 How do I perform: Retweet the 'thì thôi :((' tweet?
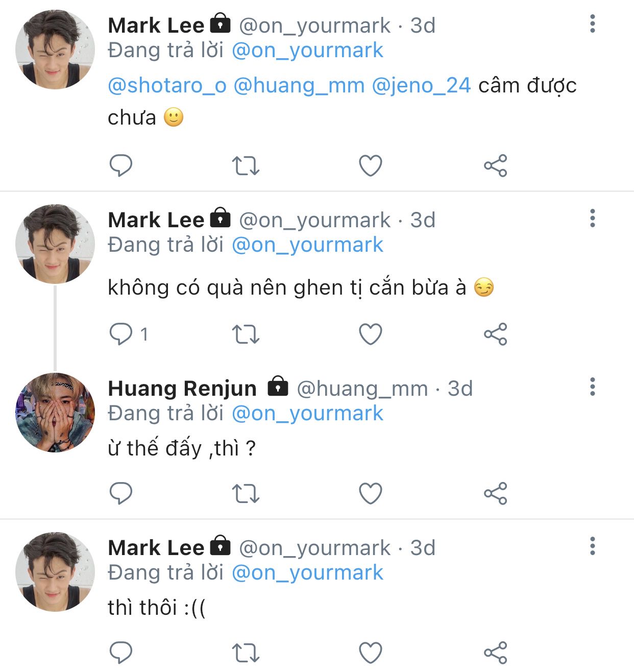pyautogui.click(x=246, y=653)
